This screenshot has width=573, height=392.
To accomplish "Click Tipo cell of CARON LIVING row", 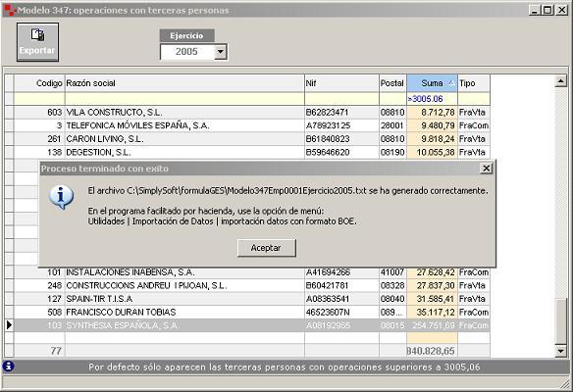I will (474, 139).
